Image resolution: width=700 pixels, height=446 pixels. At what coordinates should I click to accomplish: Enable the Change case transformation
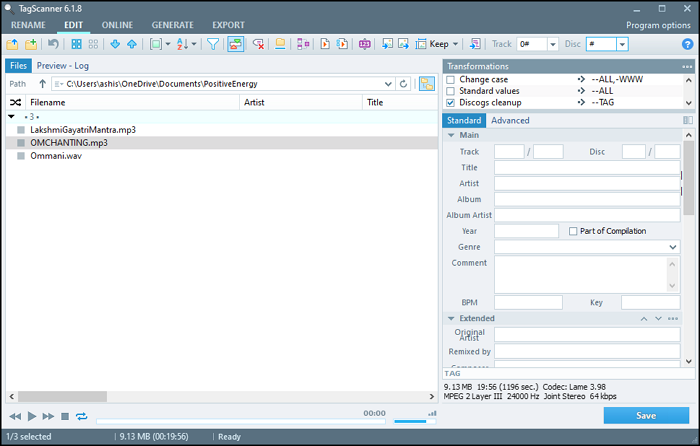pos(450,79)
